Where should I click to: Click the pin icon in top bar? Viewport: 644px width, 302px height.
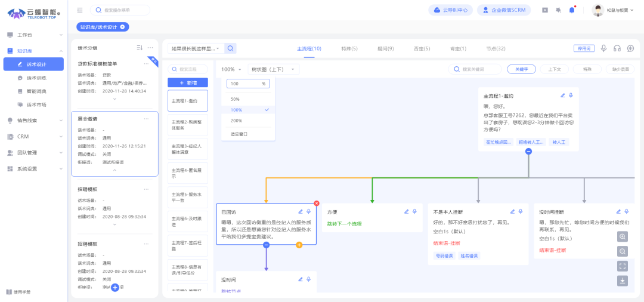[x=558, y=10]
